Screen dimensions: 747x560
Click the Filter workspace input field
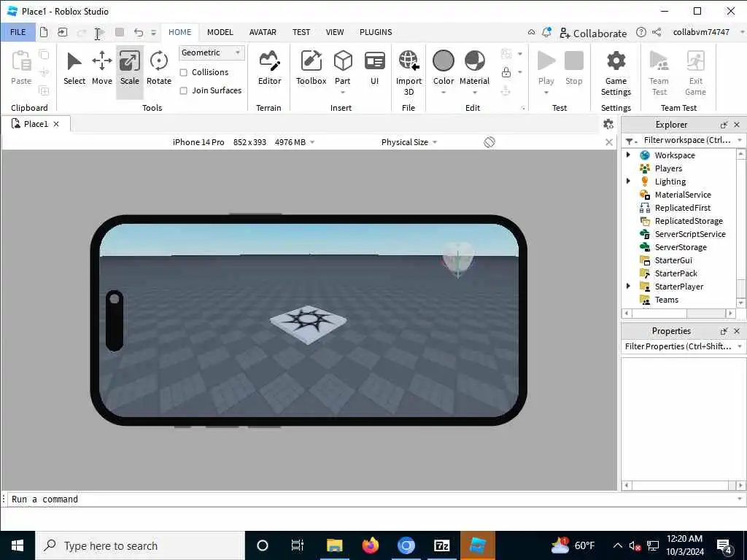point(687,140)
